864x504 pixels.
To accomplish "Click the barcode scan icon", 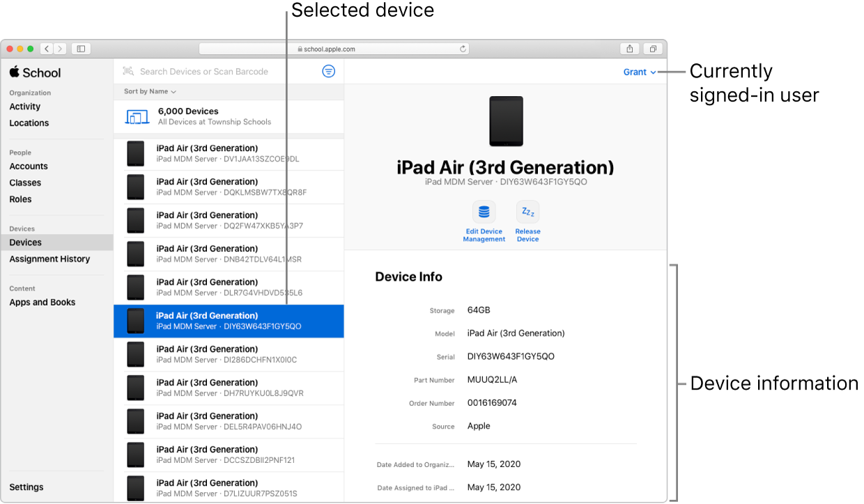I will tap(128, 71).
